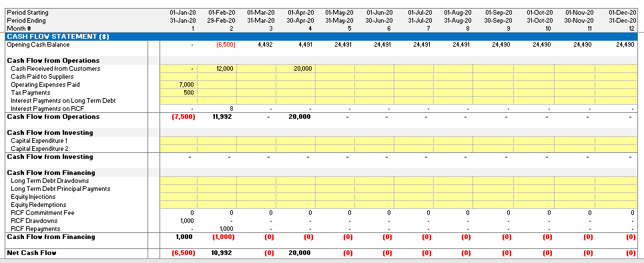Select the 1,000 RCF Drawdowns value in January
Viewport: 644px width, 263px height.
(187, 221)
